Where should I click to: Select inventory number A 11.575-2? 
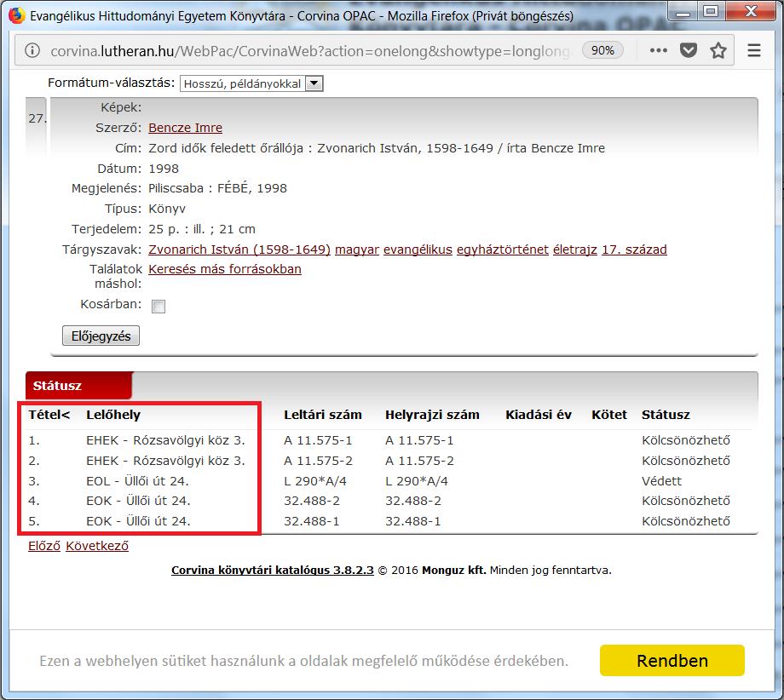click(x=318, y=461)
